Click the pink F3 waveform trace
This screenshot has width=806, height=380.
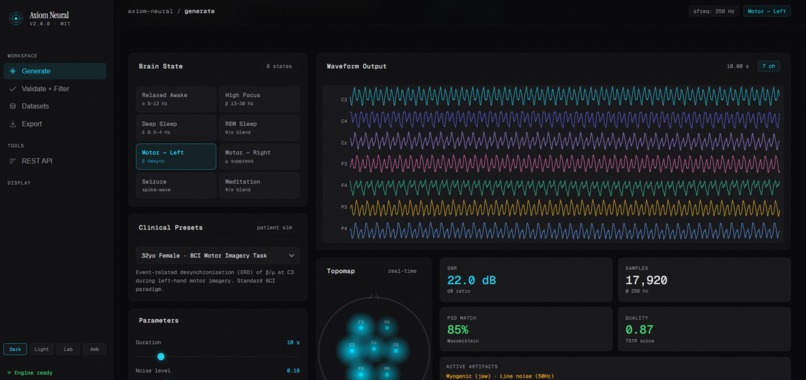click(565, 164)
